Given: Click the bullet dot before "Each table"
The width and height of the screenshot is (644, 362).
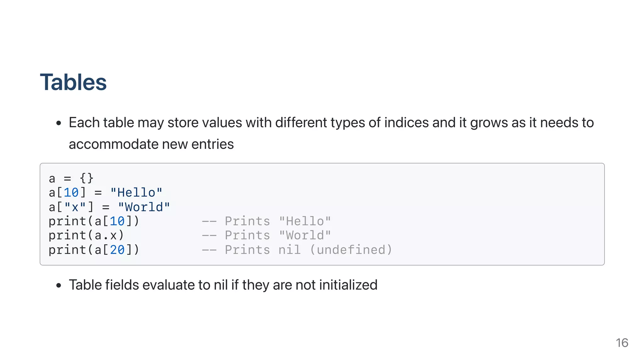Looking at the screenshot, I should [58, 123].
